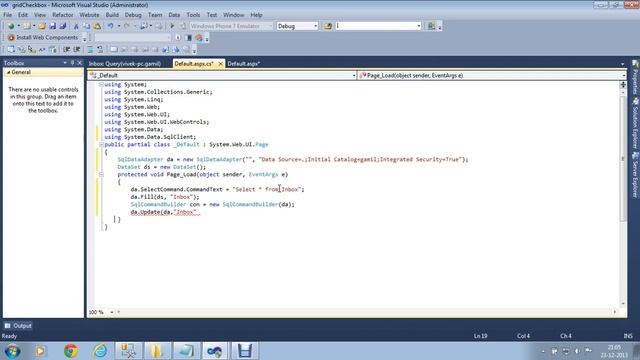Open the Window menu

tap(233, 15)
